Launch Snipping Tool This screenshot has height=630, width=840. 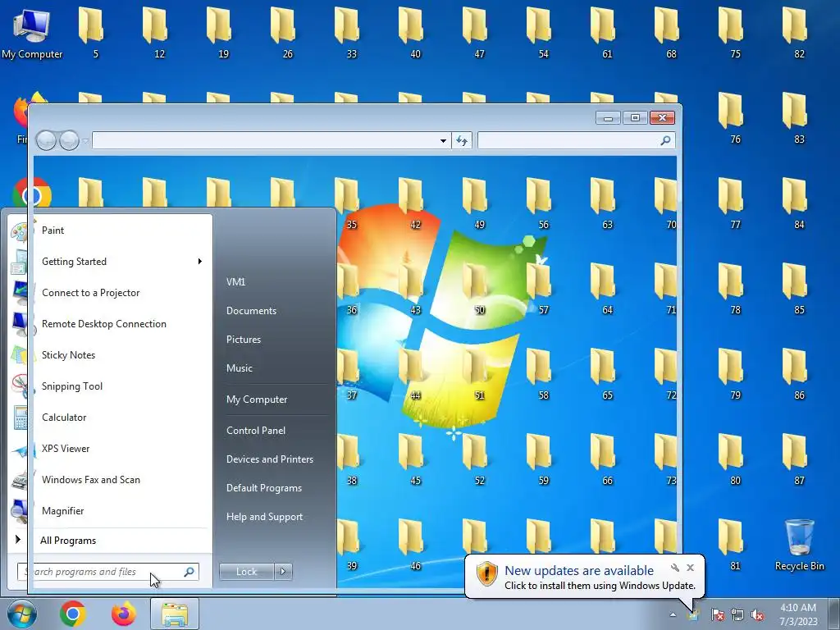pyautogui.click(x=111, y=386)
